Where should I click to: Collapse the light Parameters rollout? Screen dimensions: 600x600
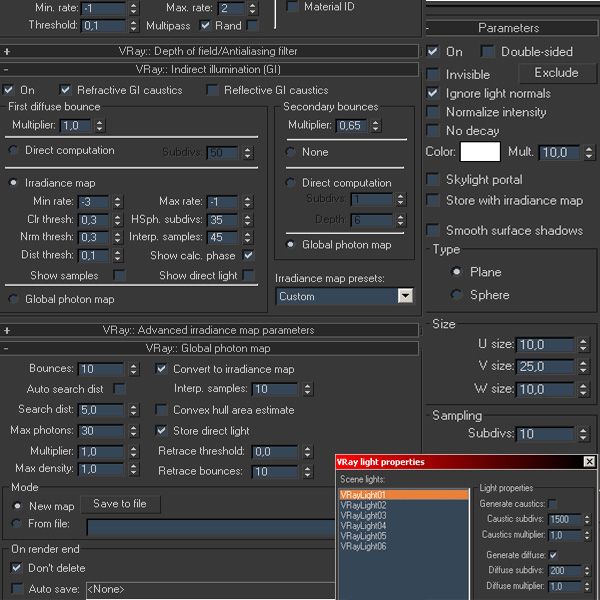click(x=512, y=28)
